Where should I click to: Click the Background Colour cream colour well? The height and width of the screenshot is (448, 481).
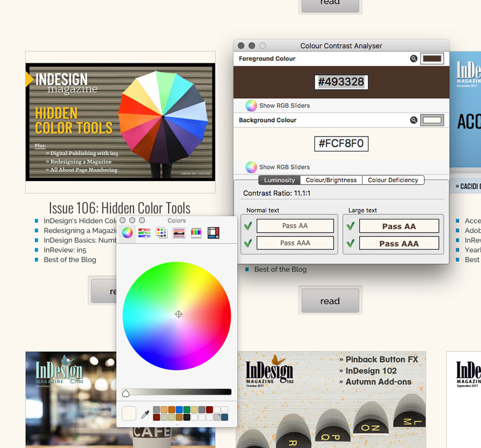pyautogui.click(x=432, y=120)
